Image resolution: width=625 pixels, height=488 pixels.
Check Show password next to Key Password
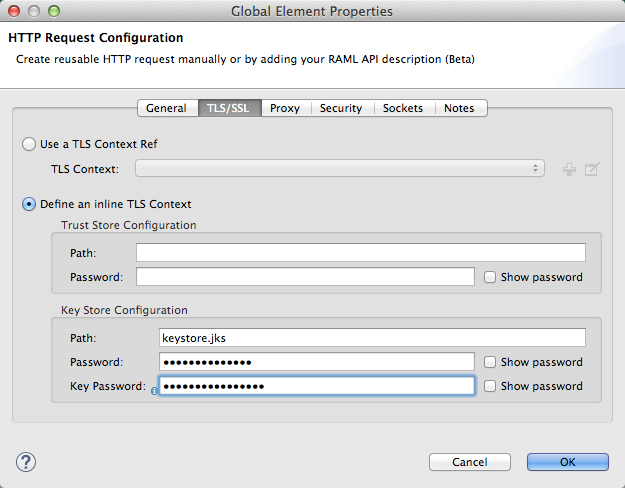(x=489, y=386)
